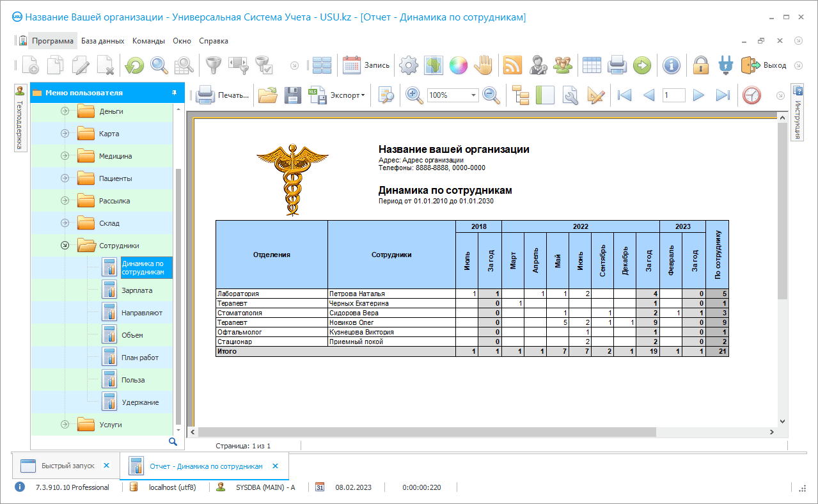Click the zoom in magnifier icon
Screen dimensions: 818x504
point(414,95)
